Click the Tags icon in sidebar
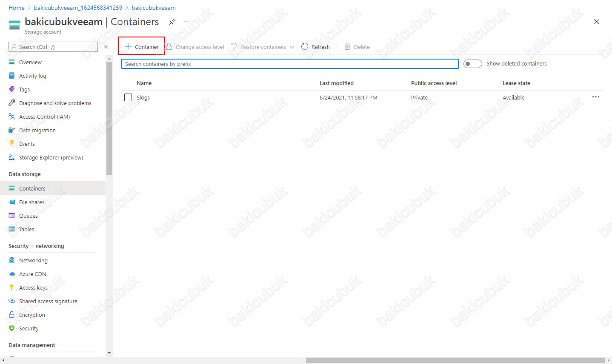612x364 pixels. (12, 89)
